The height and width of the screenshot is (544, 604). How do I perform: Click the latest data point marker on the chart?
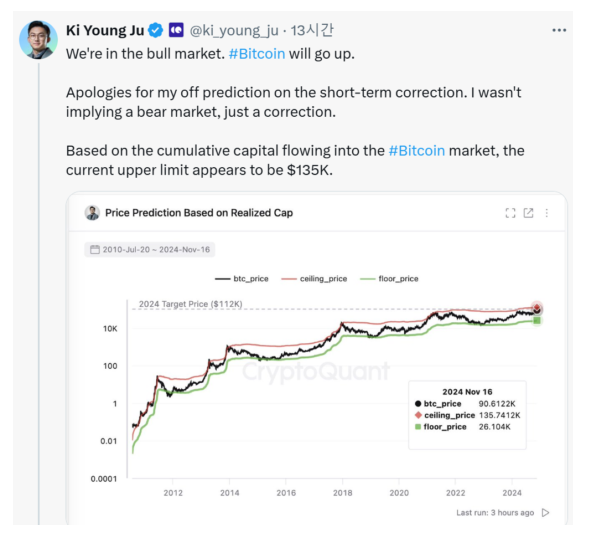pyautogui.click(x=537, y=309)
